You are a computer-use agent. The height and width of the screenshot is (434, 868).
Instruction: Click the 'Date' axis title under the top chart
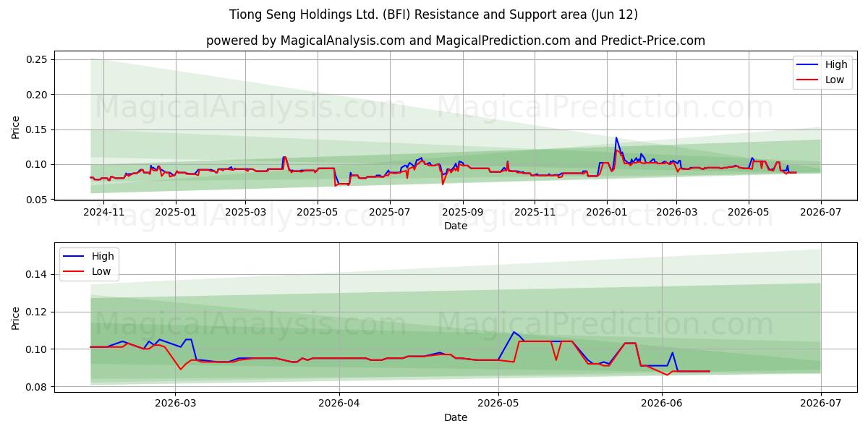456,226
